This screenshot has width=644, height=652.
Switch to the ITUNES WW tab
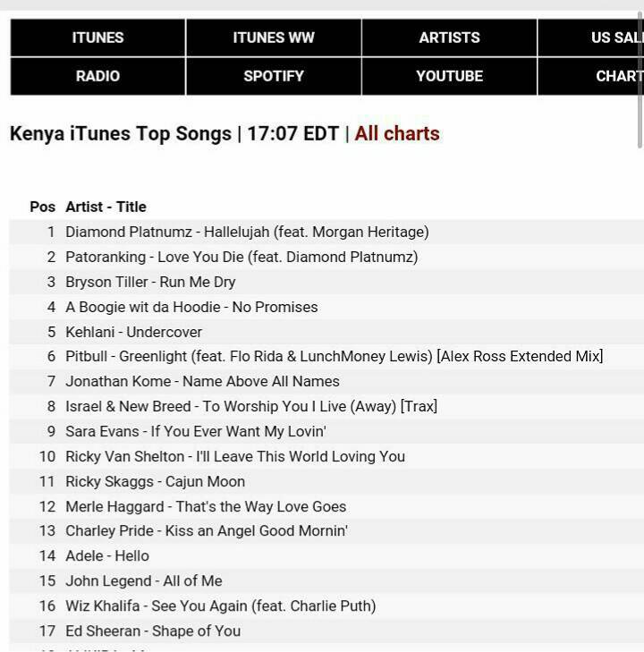click(274, 38)
